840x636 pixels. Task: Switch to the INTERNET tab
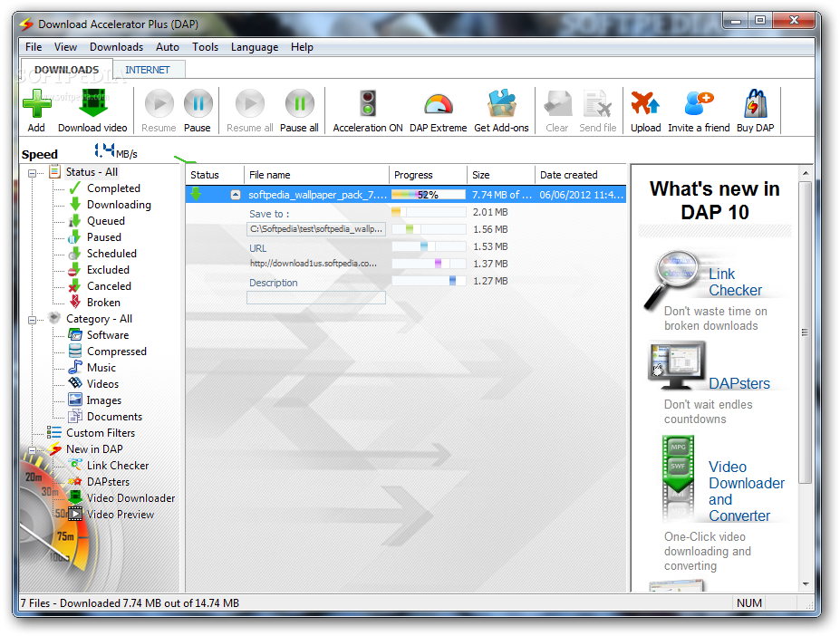(x=148, y=68)
